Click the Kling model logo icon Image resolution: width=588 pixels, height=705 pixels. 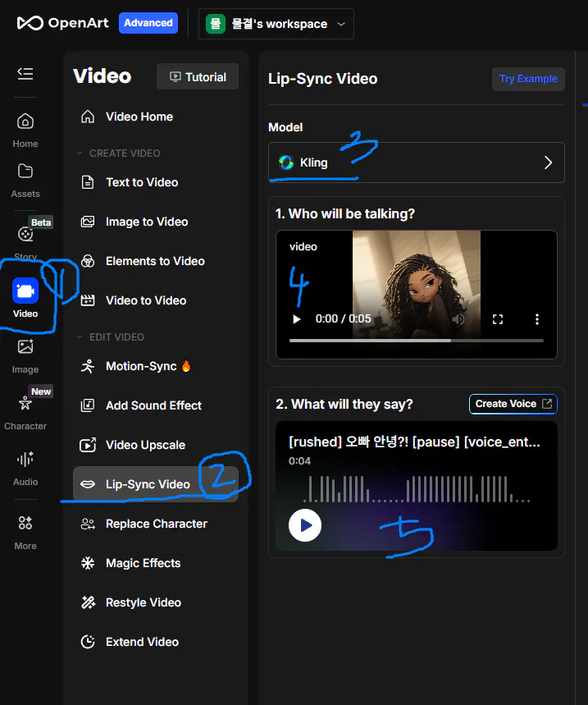(x=286, y=163)
